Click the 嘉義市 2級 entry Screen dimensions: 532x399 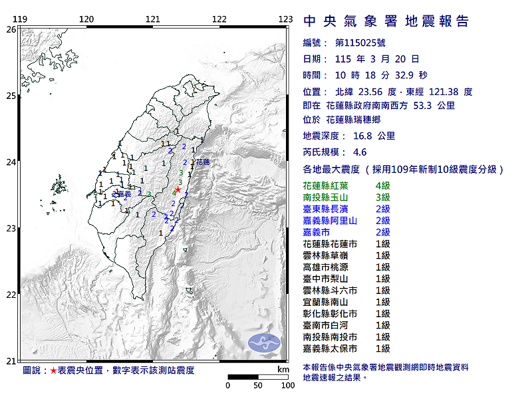point(346,232)
